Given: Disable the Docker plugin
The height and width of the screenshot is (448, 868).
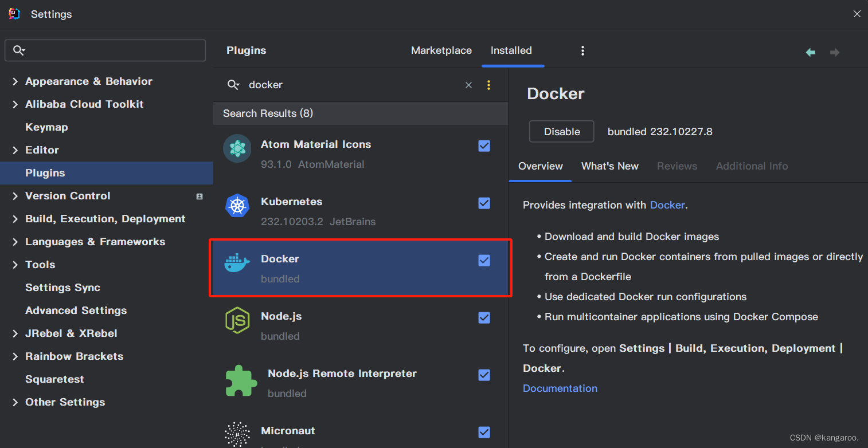Looking at the screenshot, I should point(562,132).
